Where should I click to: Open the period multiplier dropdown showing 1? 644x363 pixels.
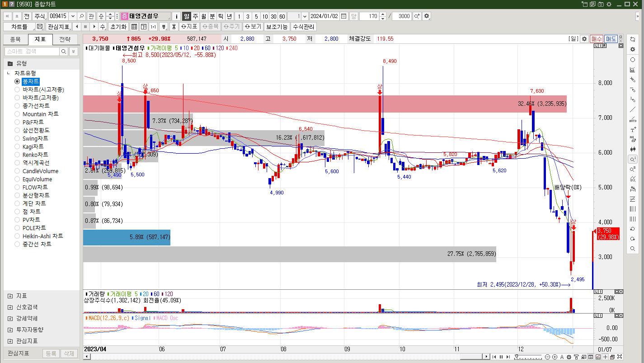pyautogui.click(x=304, y=16)
